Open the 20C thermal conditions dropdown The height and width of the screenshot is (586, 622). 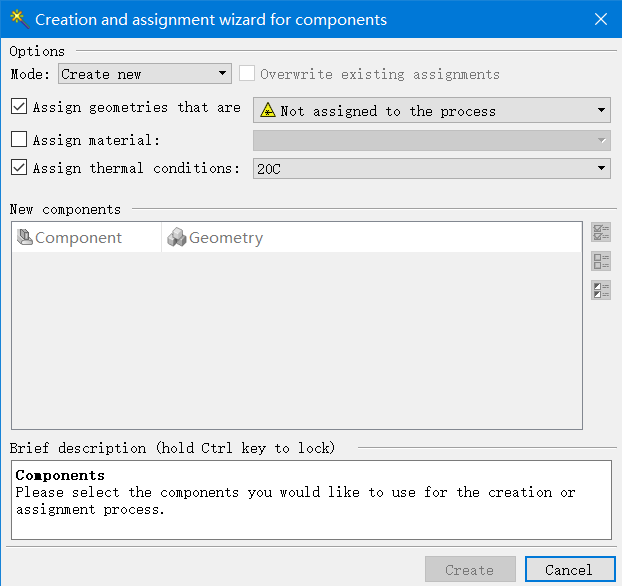pyautogui.click(x=432, y=169)
